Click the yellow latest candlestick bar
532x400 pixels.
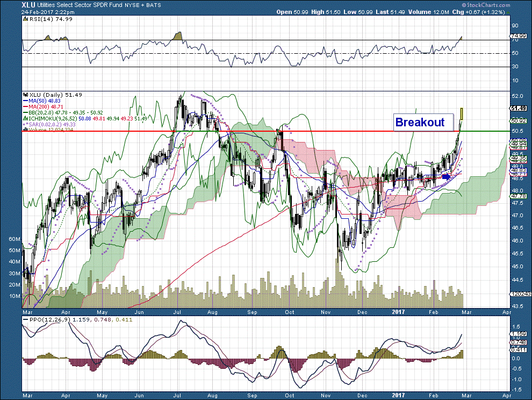tap(462, 114)
